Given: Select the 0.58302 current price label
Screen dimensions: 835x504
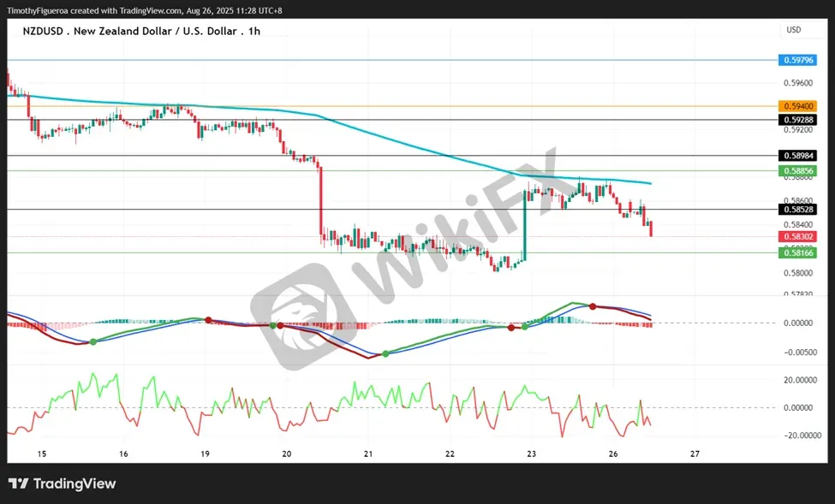Looking at the screenshot, I should coord(797,237).
